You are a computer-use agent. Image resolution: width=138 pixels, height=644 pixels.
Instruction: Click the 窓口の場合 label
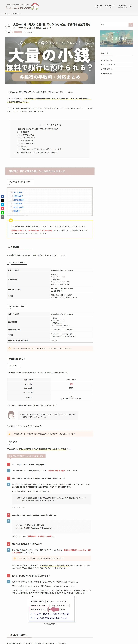pyautogui.click(x=13, y=365)
